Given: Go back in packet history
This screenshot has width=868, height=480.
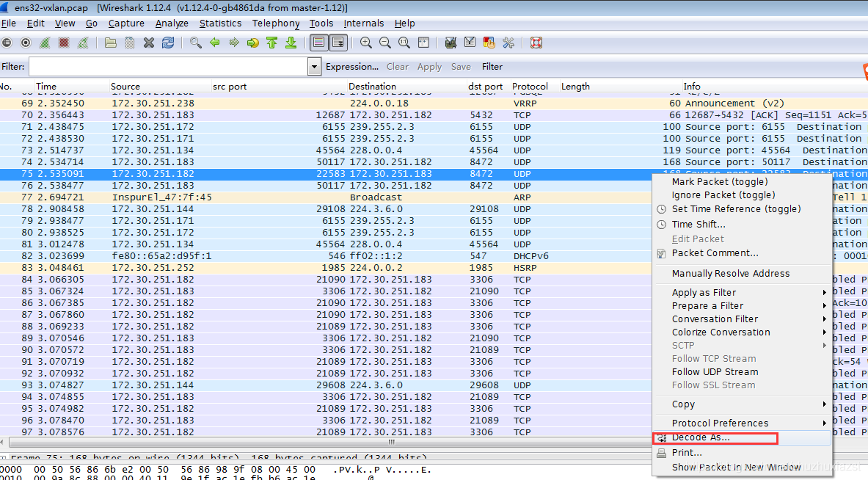Looking at the screenshot, I should point(215,43).
